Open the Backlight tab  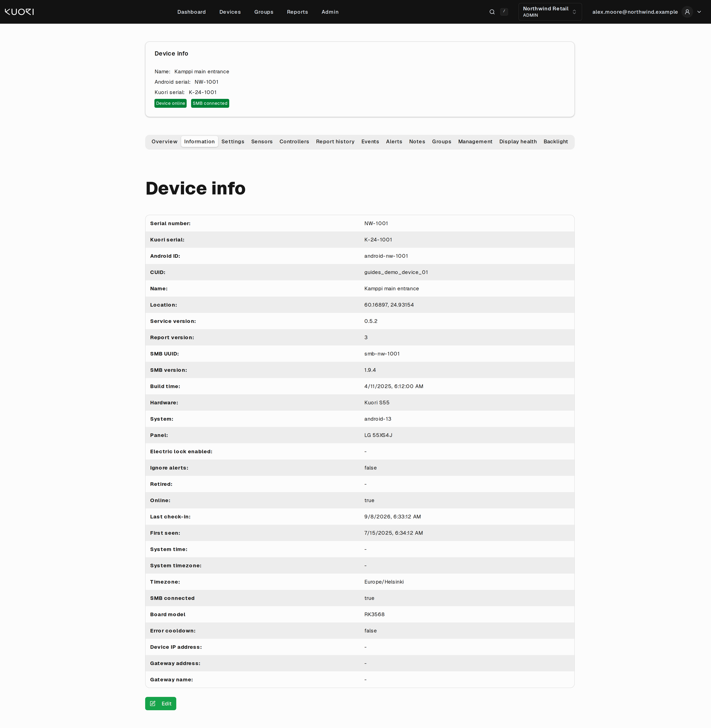click(x=555, y=142)
